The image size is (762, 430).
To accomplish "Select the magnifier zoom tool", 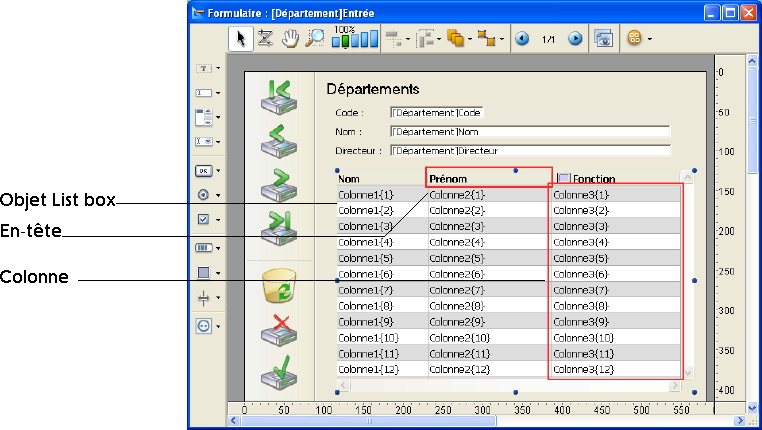I will pyautogui.click(x=315, y=39).
